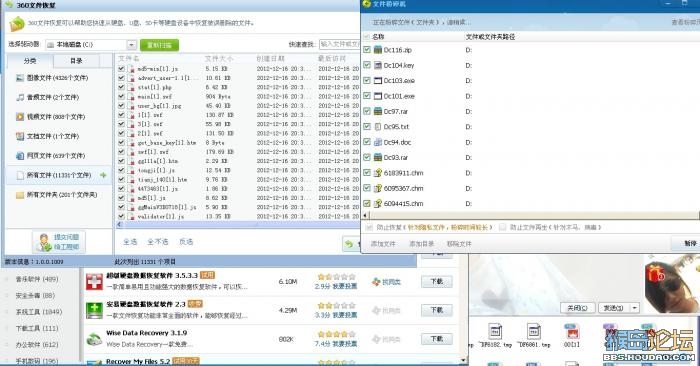700x366 pixels.
Task: Click the green arrow beside all files category
Action: point(103,175)
